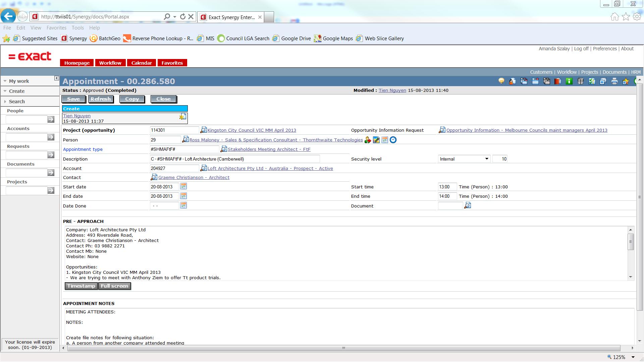Click the printer icon in header toolbar
The width and height of the screenshot is (644, 362).
tap(614, 81)
